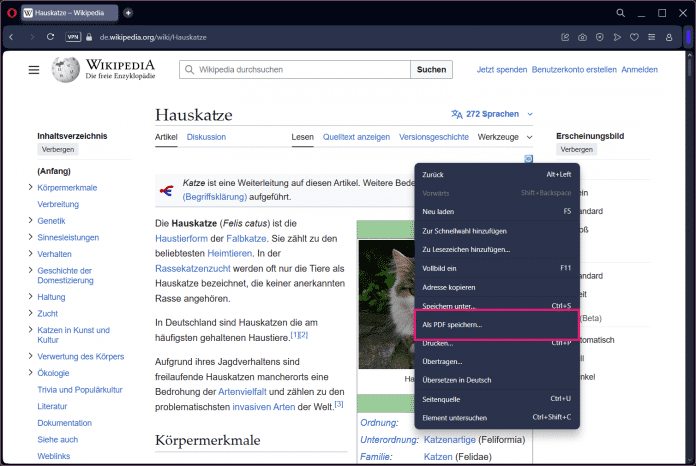Open the Wikipedia hamburger main menu
696x466 pixels.
point(34,70)
